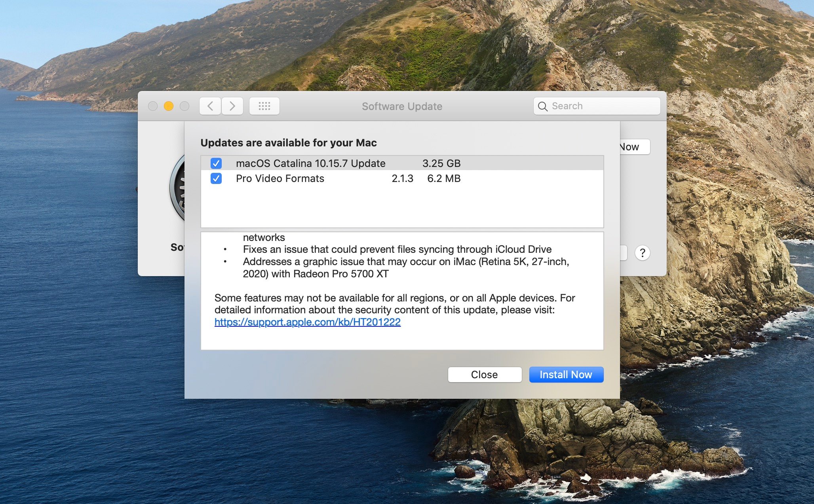The width and height of the screenshot is (814, 504).
Task: Uncheck Pro Video Formats checkbox
Action: pyautogui.click(x=216, y=178)
